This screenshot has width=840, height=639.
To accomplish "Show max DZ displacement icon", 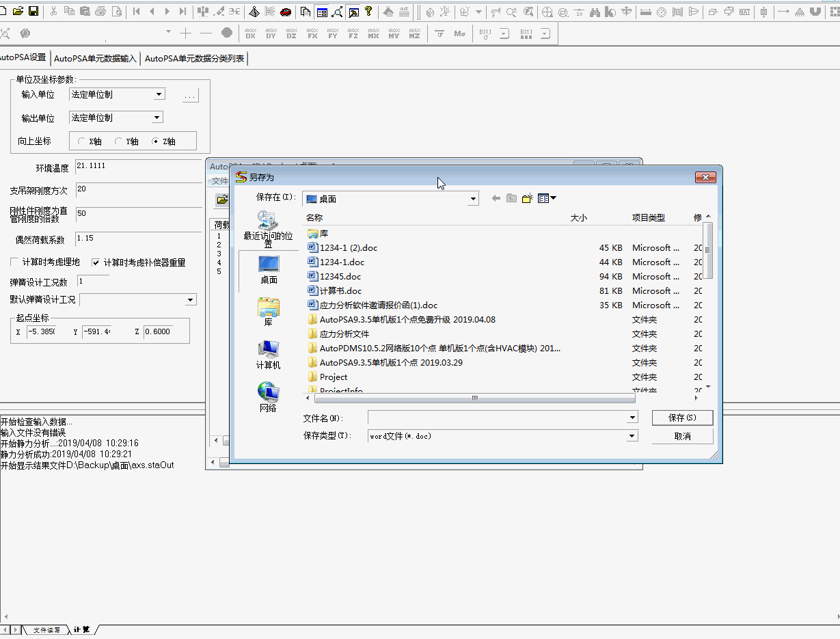I will point(292,33).
